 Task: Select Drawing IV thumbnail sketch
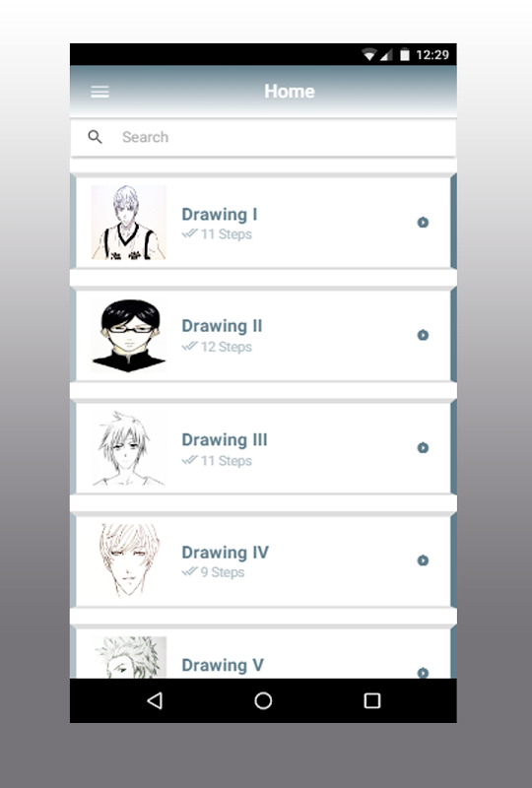(129, 560)
